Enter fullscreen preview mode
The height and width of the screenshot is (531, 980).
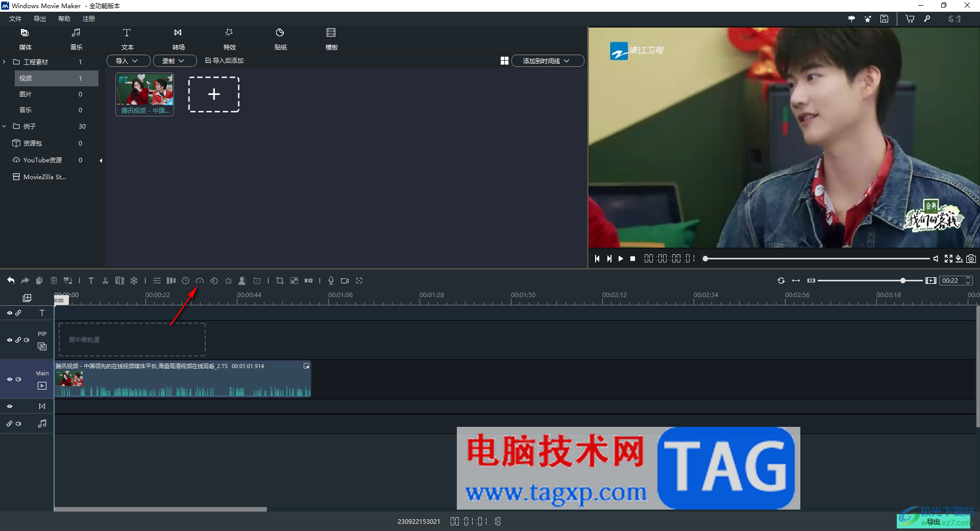tap(948, 259)
